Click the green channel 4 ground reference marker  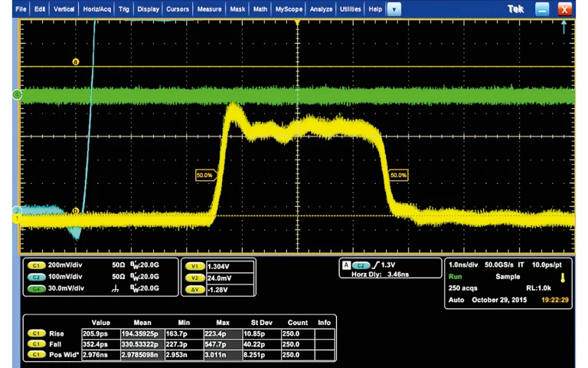click(17, 94)
